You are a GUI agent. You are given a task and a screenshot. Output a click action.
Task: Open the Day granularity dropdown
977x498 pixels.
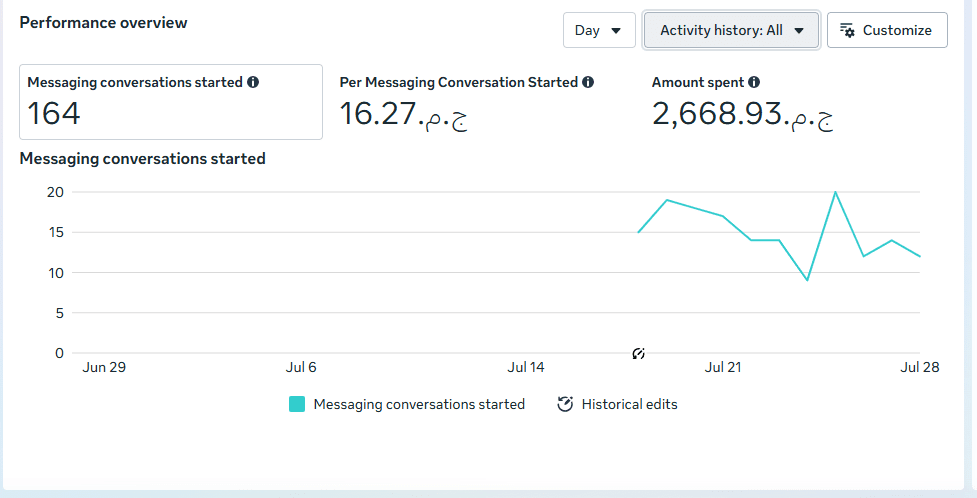pyautogui.click(x=599, y=30)
